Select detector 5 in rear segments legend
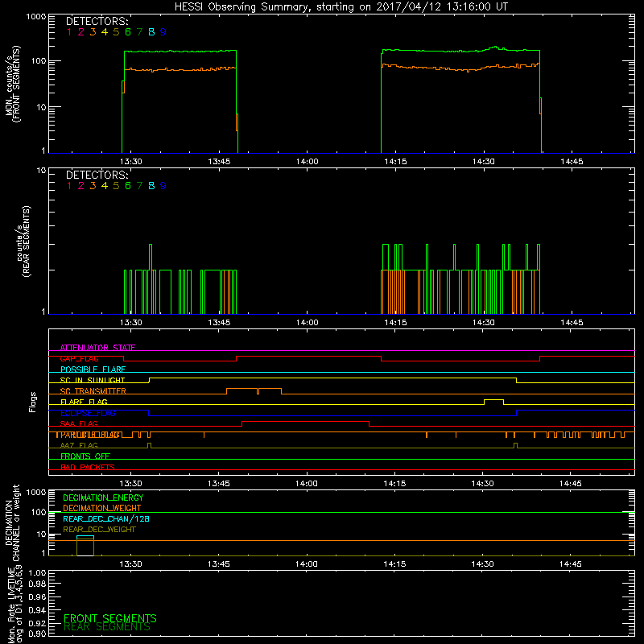The width and height of the screenshot is (644, 644). (116, 186)
